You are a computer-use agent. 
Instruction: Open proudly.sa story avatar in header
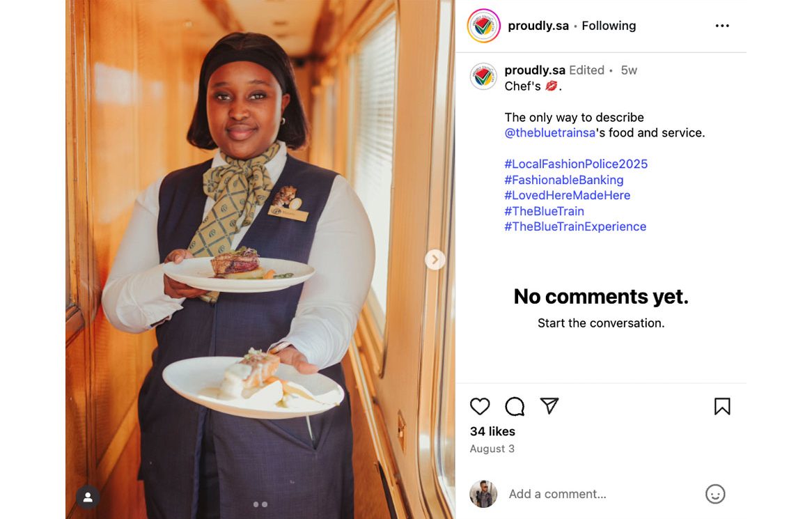483,26
